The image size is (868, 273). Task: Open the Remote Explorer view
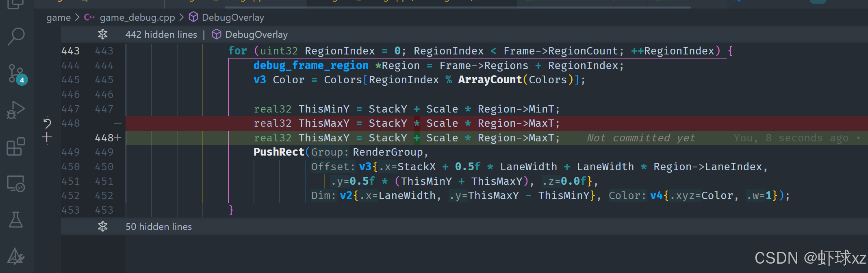pos(16,184)
